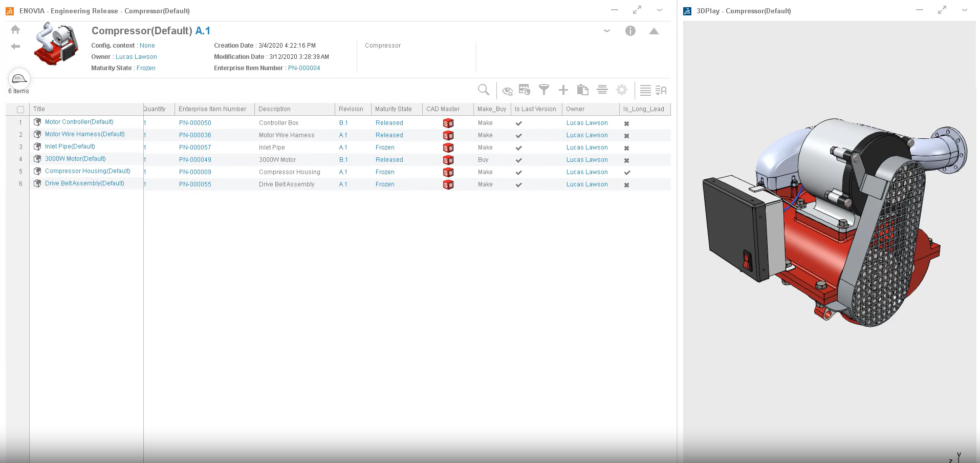Screen dimensions: 980x463
Task: Open the 3DPlay panel chevron dropdown
Action: [964, 10]
